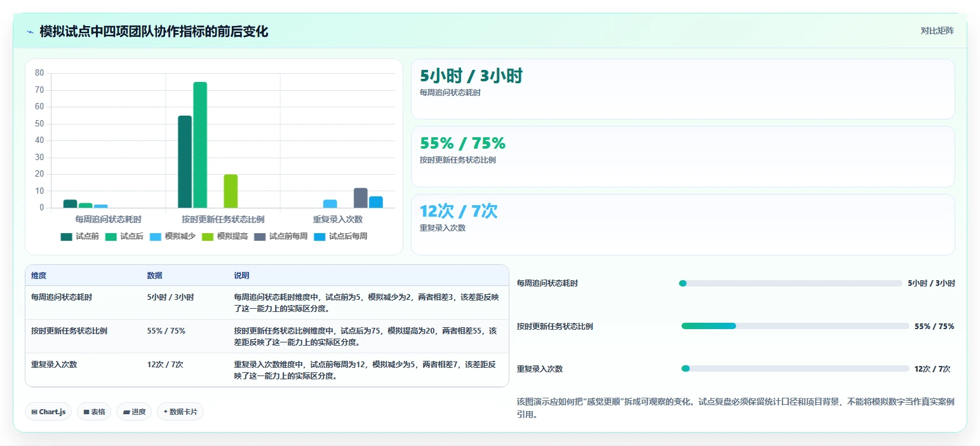The image size is (980, 446).
Task: Click table data cell 55% / 75%
Action: coord(166,331)
